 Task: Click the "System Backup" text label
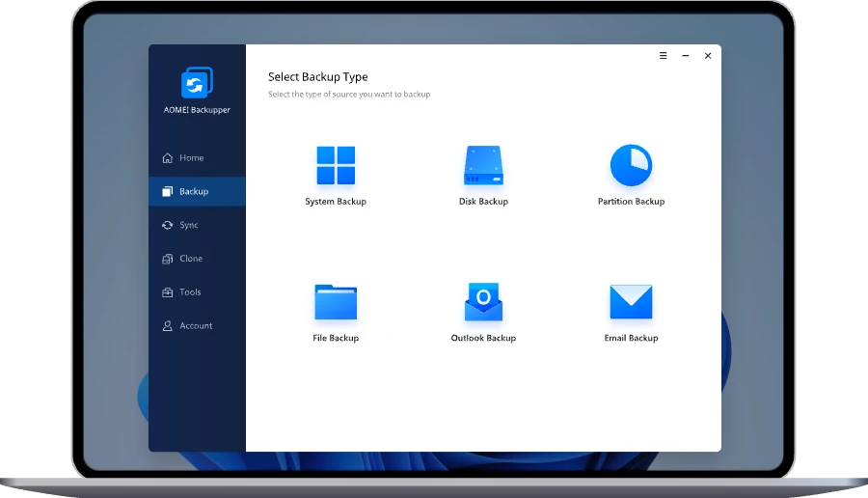336,202
